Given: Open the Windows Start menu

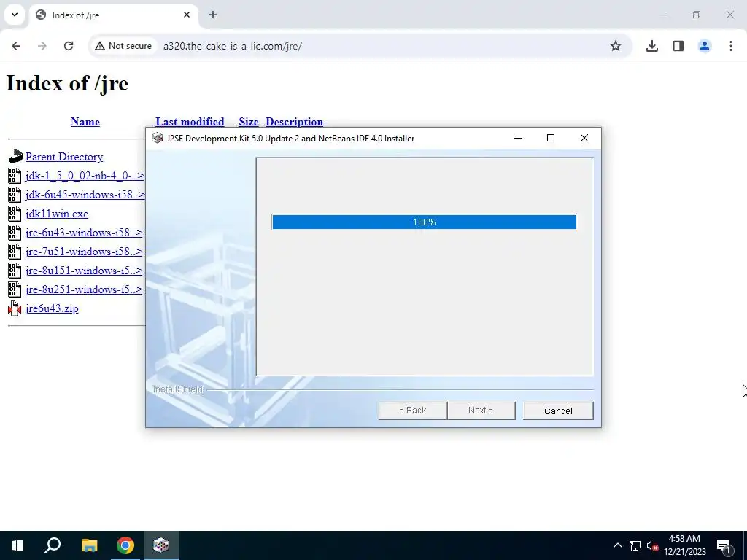Looking at the screenshot, I should pos(18,545).
